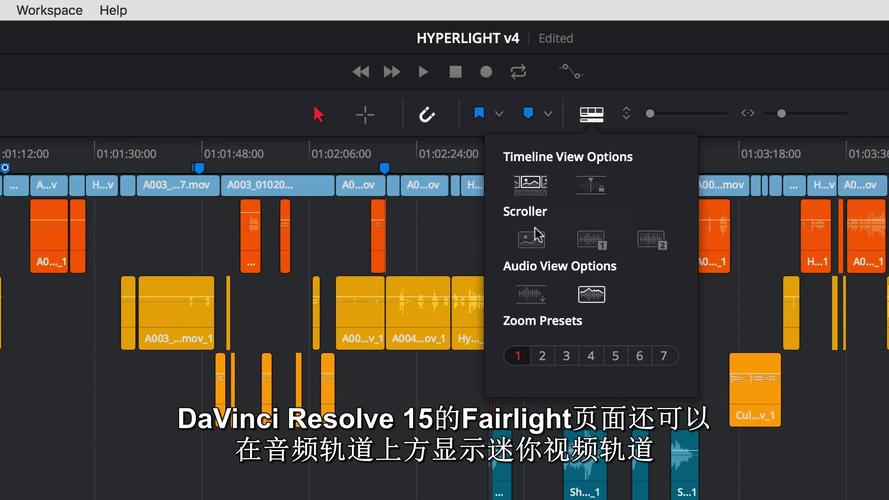Image resolution: width=889 pixels, height=500 pixels.
Task: Enable audio scroller 1
Action: pos(591,239)
